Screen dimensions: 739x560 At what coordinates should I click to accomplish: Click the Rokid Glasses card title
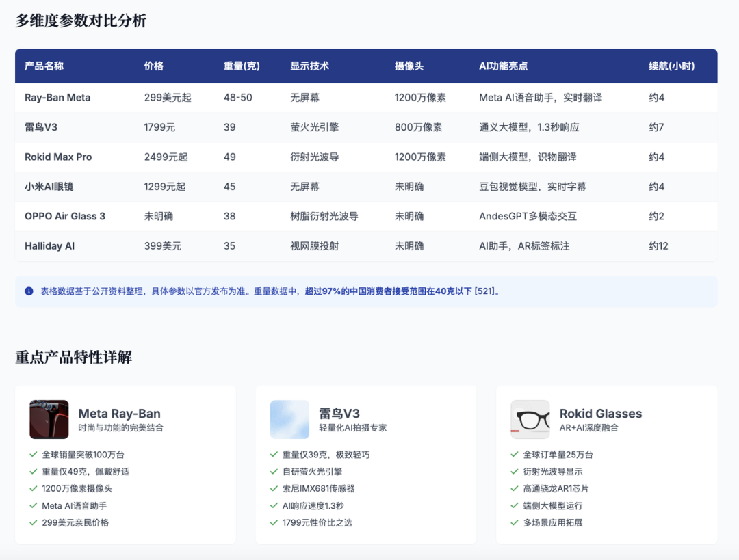click(601, 414)
